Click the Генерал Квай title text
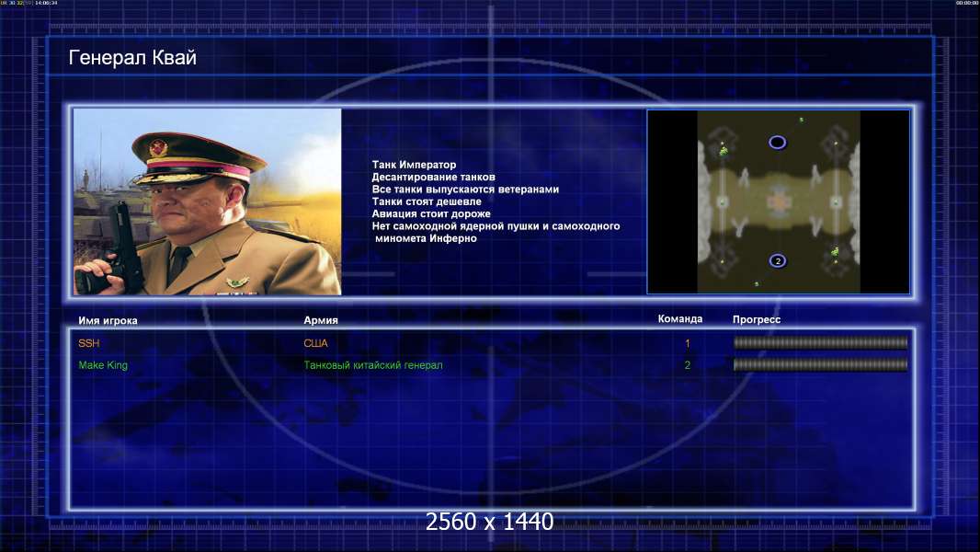980x552 pixels. [132, 58]
